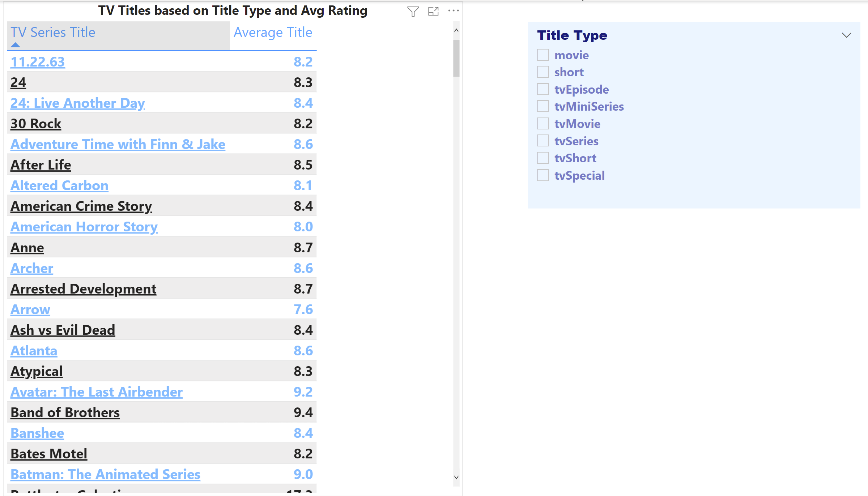The image size is (868, 496).
Task: Sort by the Average Title column header
Action: point(273,33)
